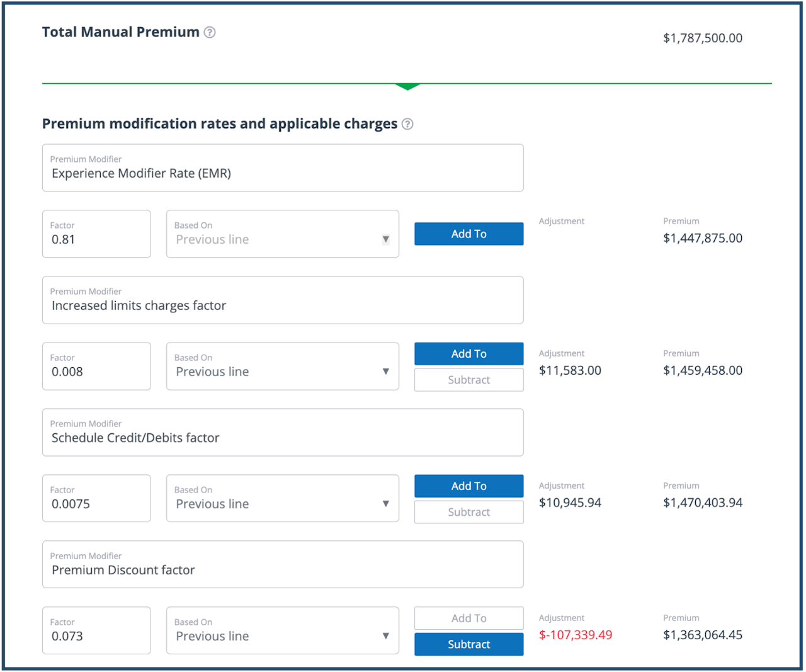The image size is (806, 672).
Task: Select Add To for Schedule Credit/Debits
Action: click(x=468, y=486)
